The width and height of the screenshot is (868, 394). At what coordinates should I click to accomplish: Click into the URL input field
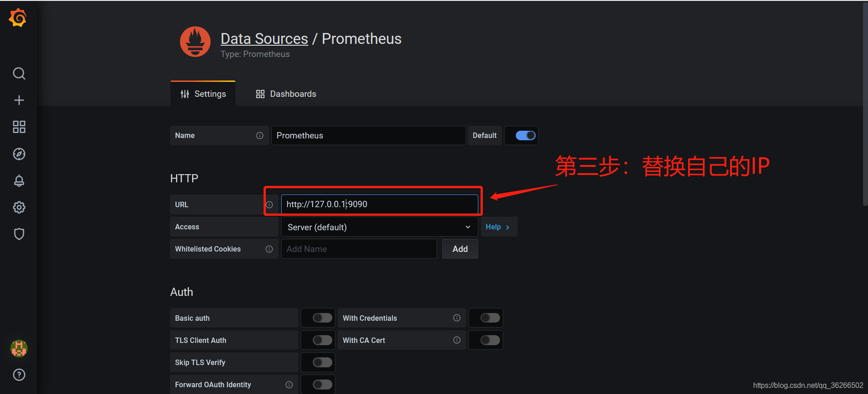379,204
